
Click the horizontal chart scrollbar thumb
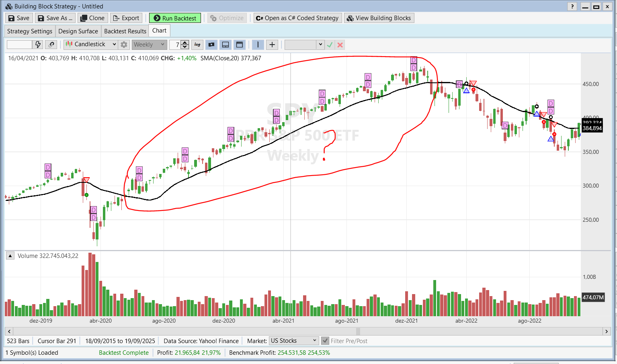point(358,331)
